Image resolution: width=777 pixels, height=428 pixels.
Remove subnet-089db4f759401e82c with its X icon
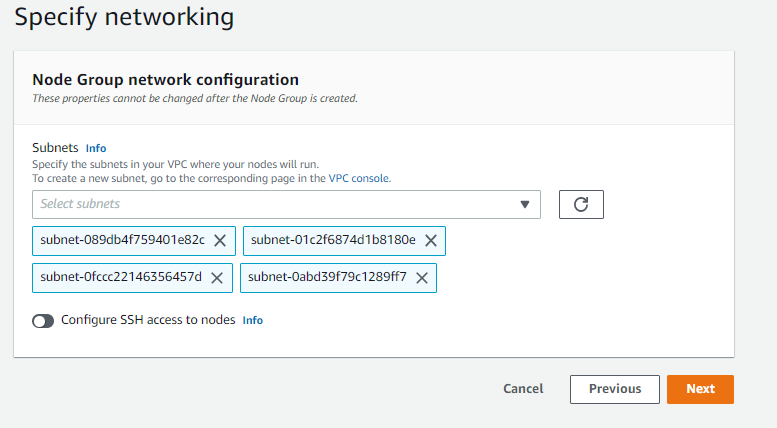click(220, 240)
